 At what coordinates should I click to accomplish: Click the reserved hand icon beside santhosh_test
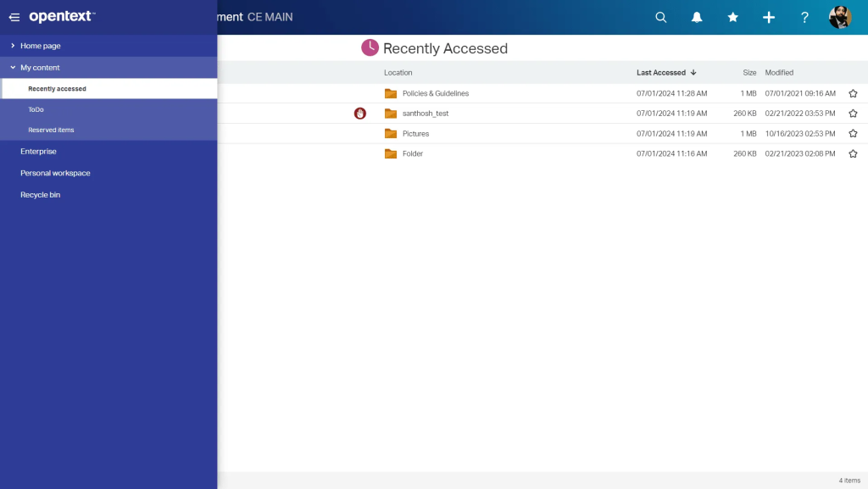[x=359, y=113]
